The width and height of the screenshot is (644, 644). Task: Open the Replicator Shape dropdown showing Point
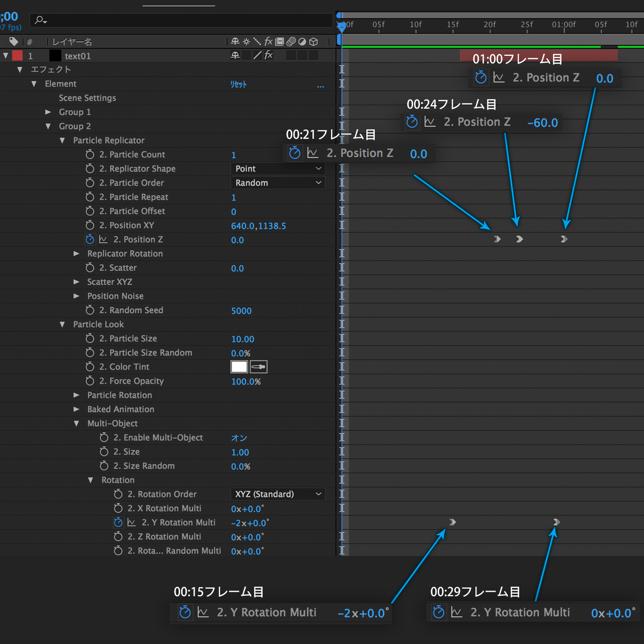click(278, 169)
